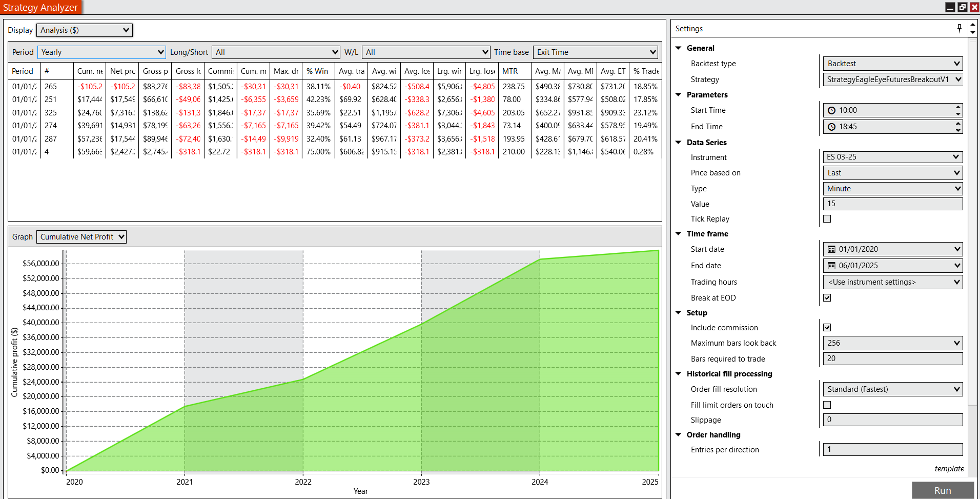Run the backtest
Screen dimensions: 980x499
pos(942,490)
